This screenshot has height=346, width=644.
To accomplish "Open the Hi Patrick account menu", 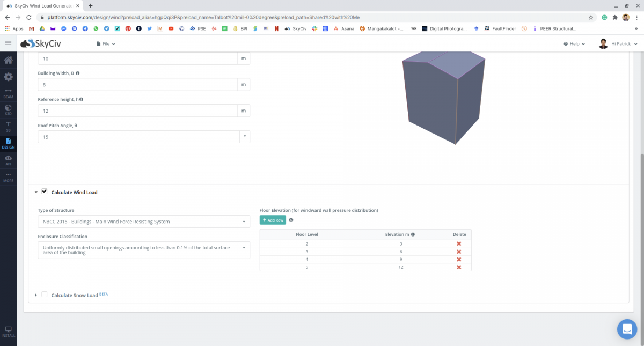I will pyautogui.click(x=618, y=43).
